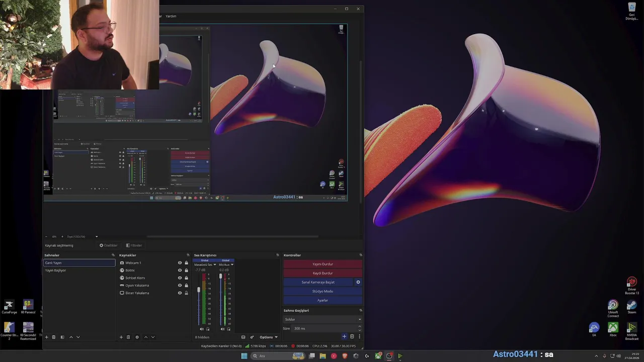Move source up in Kaynaklar panel
This screenshot has width=644, height=362.
(146, 337)
